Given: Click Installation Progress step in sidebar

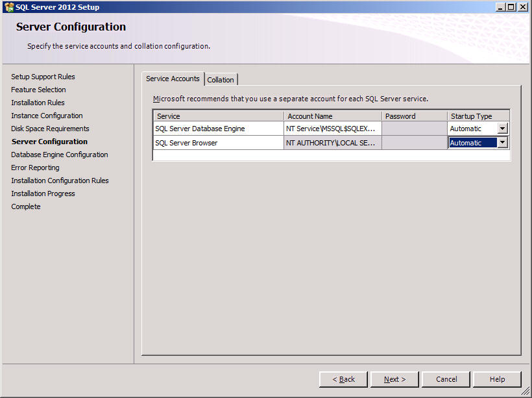Looking at the screenshot, I should coord(43,193).
